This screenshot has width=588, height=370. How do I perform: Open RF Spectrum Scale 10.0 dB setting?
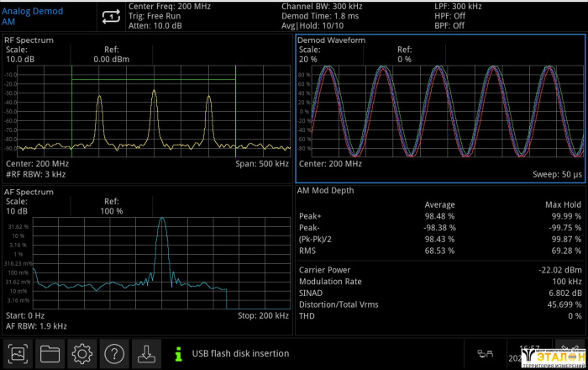tap(20, 60)
